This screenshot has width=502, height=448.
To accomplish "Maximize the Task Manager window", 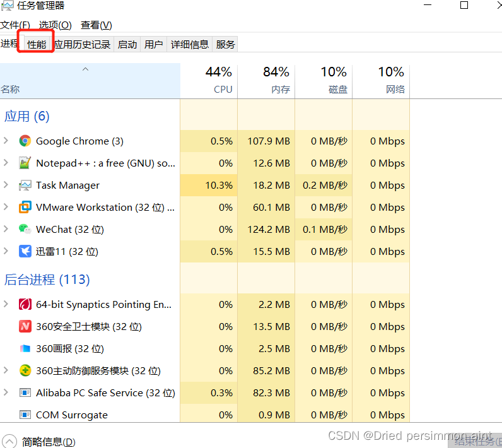I will [x=464, y=5].
